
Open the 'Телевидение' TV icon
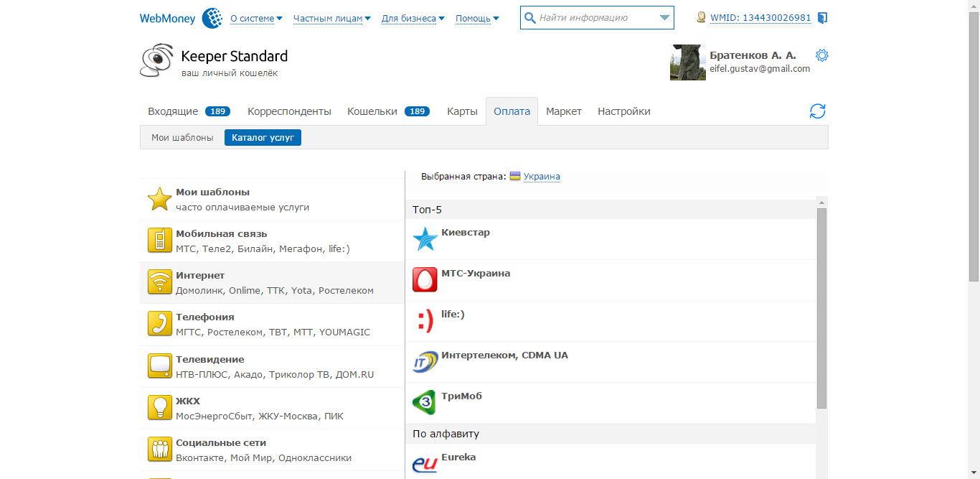click(x=159, y=366)
